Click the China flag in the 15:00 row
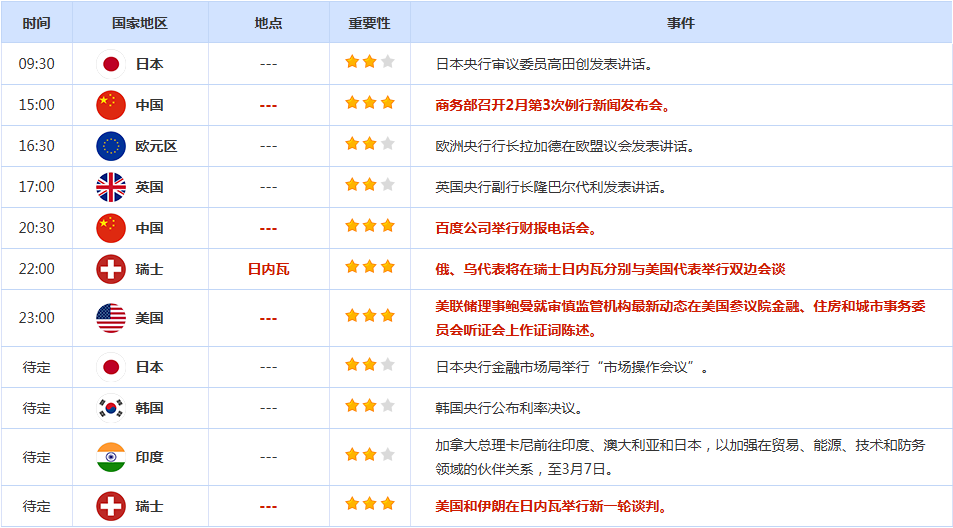 point(111,105)
